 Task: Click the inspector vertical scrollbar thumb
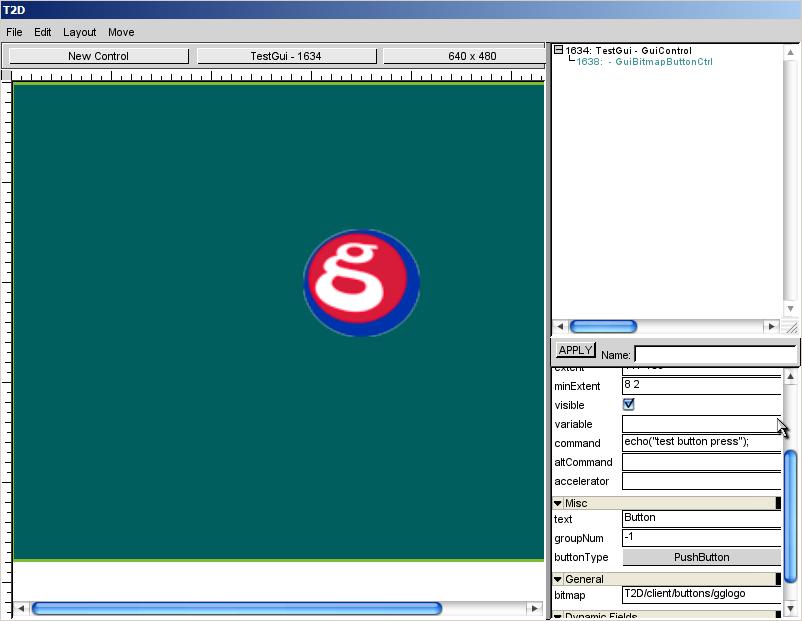pos(790,516)
